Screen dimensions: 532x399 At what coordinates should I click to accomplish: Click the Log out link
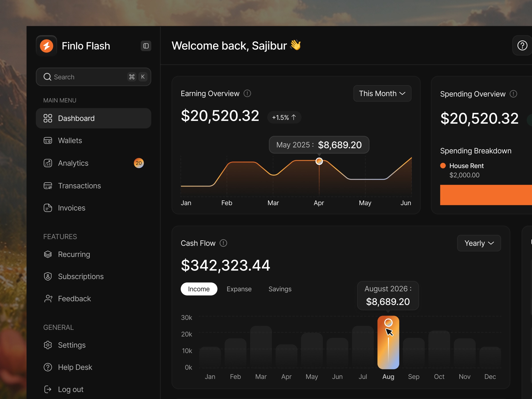coord(70,389)
